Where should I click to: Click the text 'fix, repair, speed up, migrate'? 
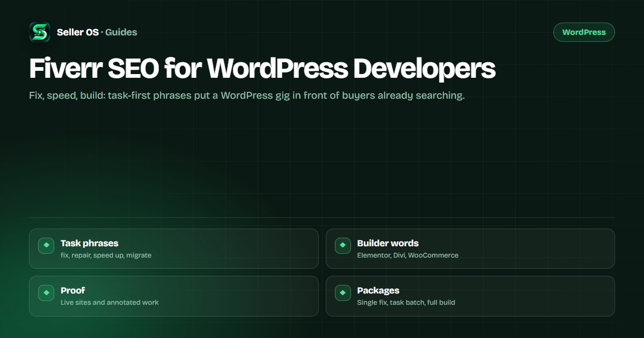(x=106, y=255)
